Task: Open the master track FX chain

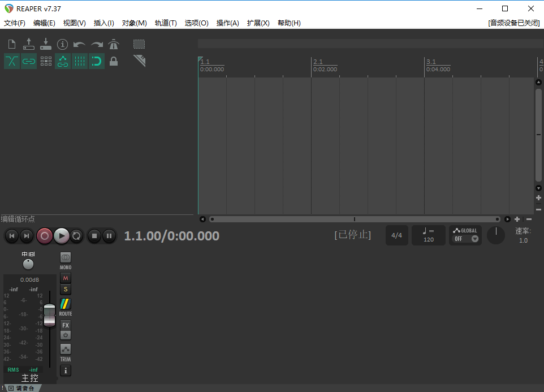Action: click(x=65, y=325)
